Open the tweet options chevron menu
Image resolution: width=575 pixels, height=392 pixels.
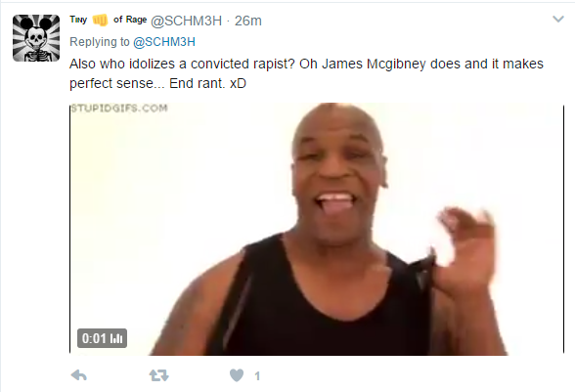tap(558, 20)
